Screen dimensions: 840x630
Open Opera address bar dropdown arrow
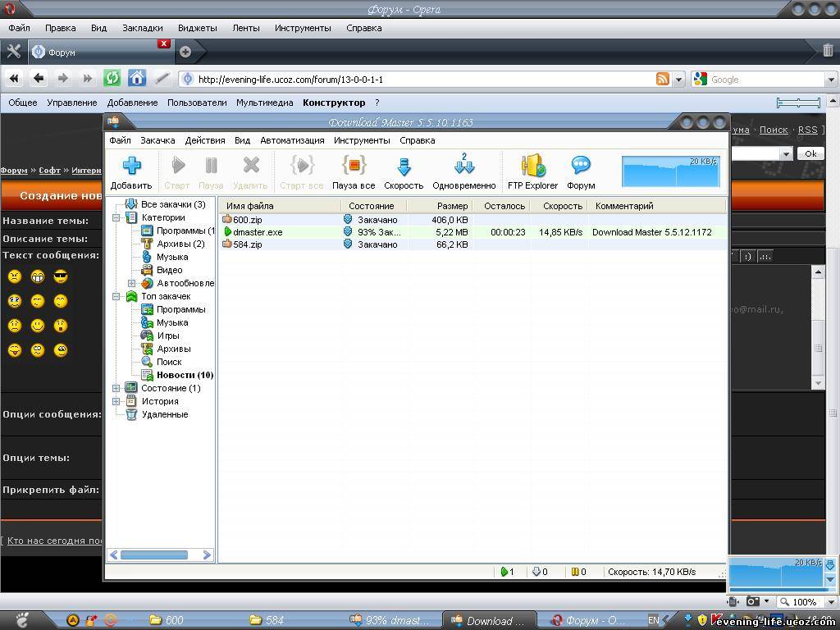[x=678, y=80]
